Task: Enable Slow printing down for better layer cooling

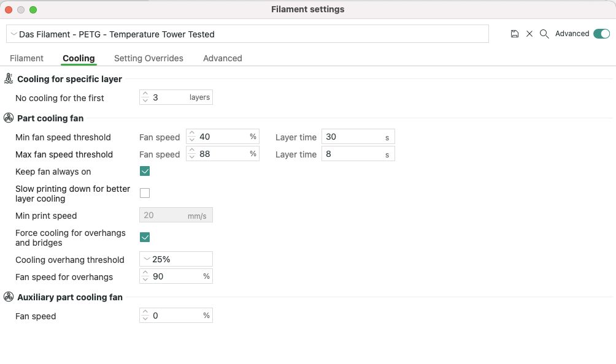Action: pos(145,193)
